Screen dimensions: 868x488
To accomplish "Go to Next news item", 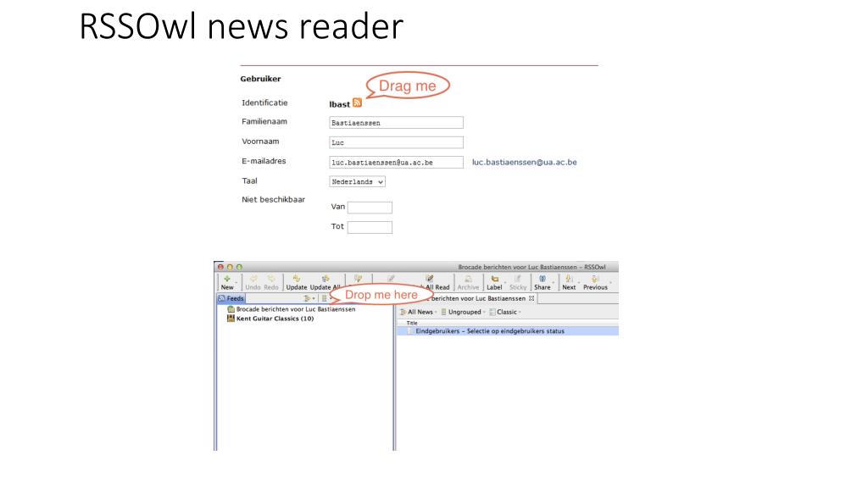I will (569, 283).
